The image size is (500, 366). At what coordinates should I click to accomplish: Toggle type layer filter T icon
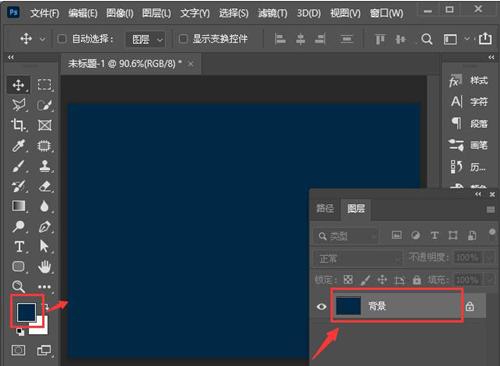point(434,235)
